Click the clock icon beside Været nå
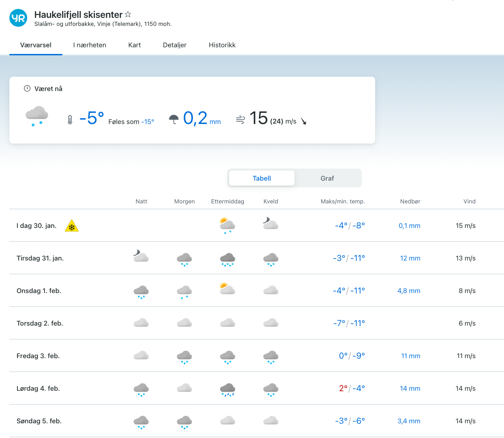This screenshot has height=438, width=504. [x=27, y=89]
